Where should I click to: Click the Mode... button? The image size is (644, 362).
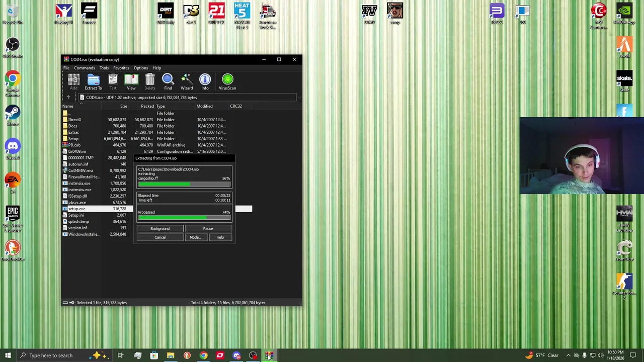tap(196, 237)
